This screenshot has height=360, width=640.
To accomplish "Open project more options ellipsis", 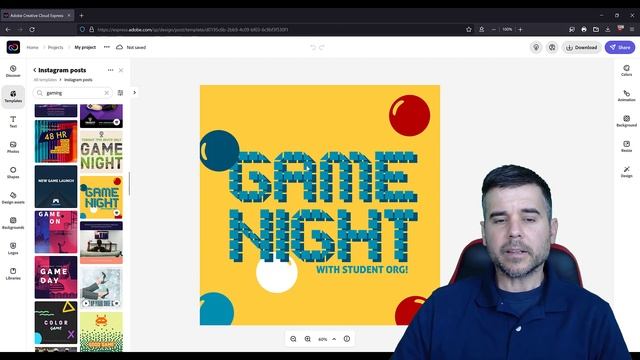I will [107, 47].
